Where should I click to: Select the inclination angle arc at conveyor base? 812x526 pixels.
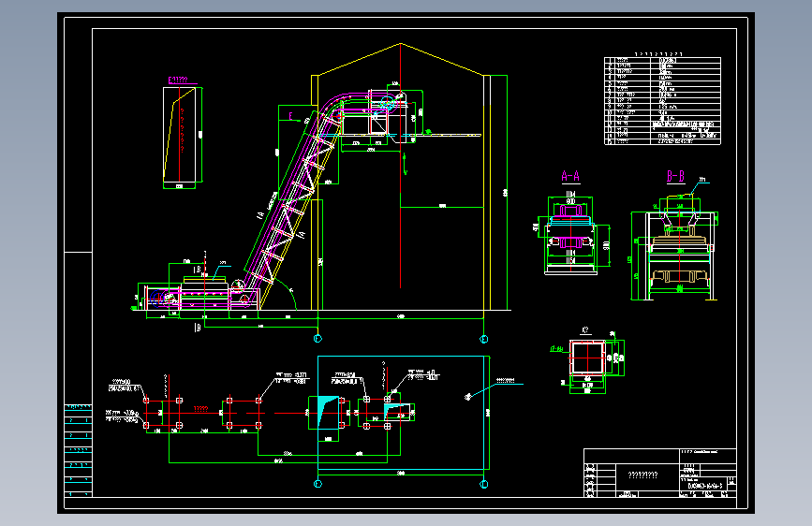click(x=287, y=292)
